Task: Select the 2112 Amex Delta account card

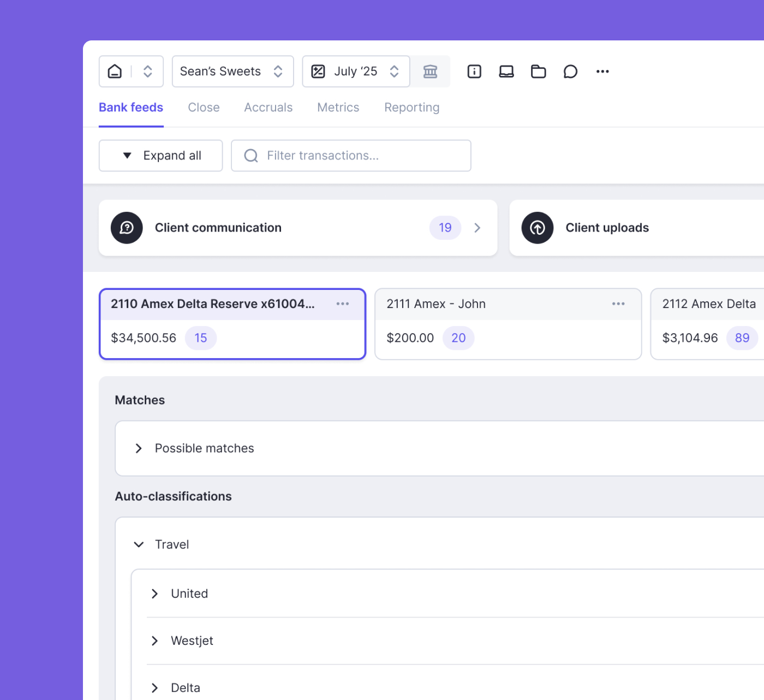Action: pyautogui.click(x=707, y=324)
